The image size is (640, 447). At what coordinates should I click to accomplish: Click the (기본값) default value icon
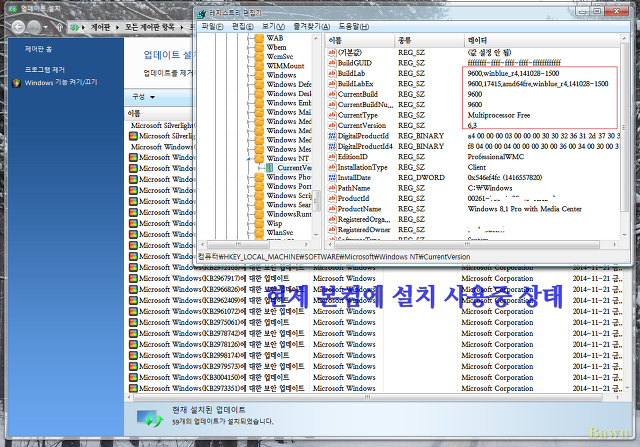[332, 53]
